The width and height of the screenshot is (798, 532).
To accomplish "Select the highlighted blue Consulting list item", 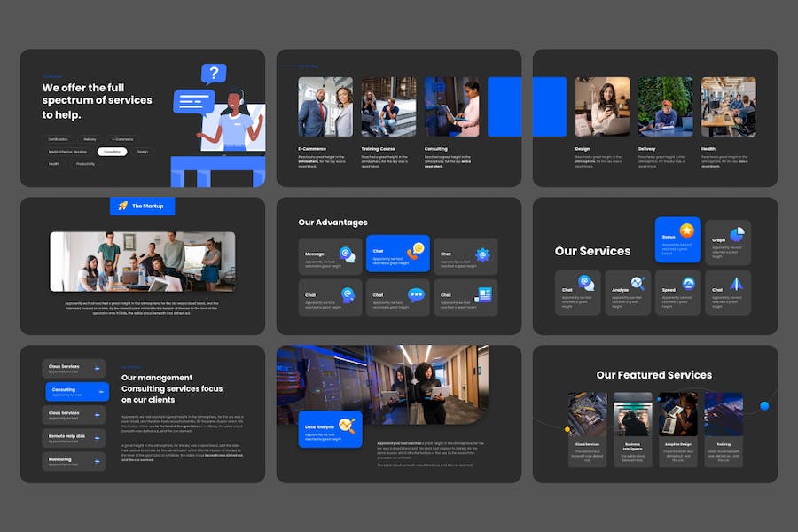I will pos(76,391).
